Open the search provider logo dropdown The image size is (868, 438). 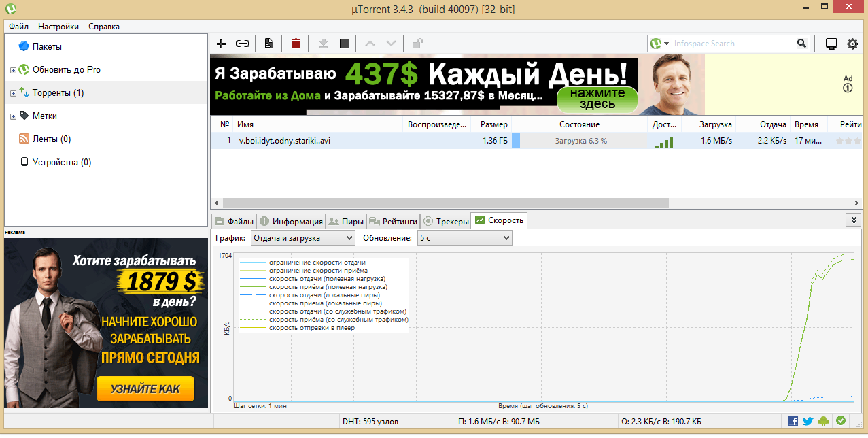[x=658, y=44]
